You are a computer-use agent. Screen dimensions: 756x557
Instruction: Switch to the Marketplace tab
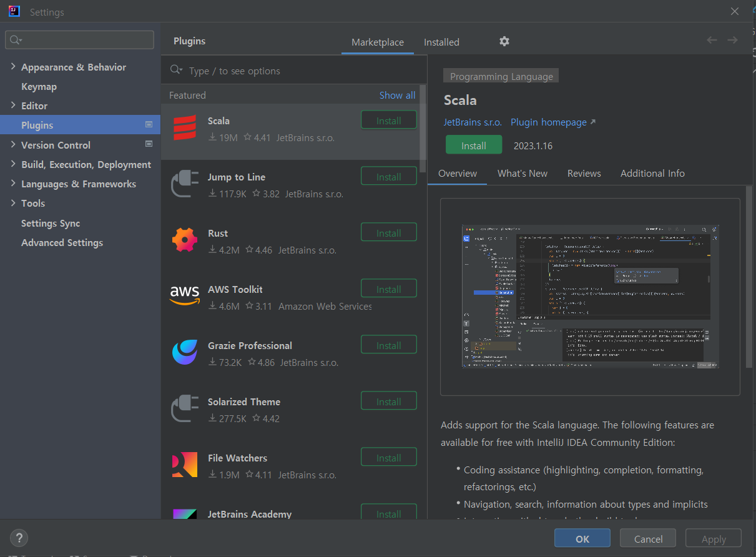pyautogui.click(x=378, y=42)
